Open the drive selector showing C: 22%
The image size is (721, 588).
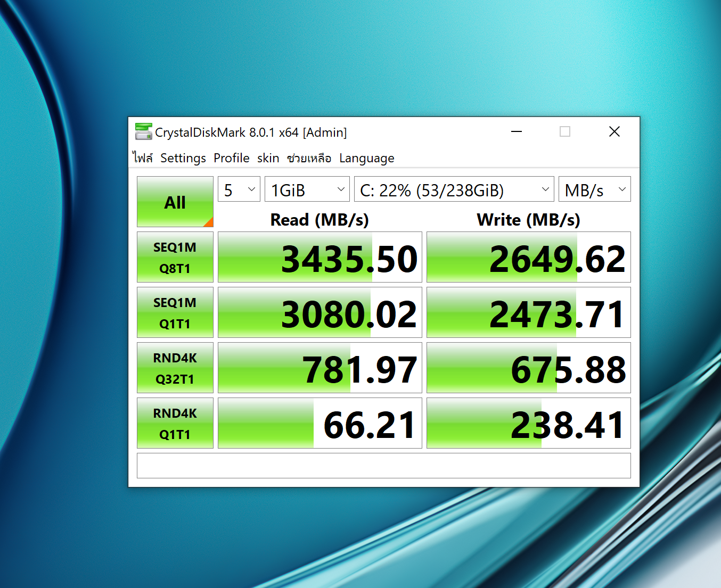tap(454, 189)
